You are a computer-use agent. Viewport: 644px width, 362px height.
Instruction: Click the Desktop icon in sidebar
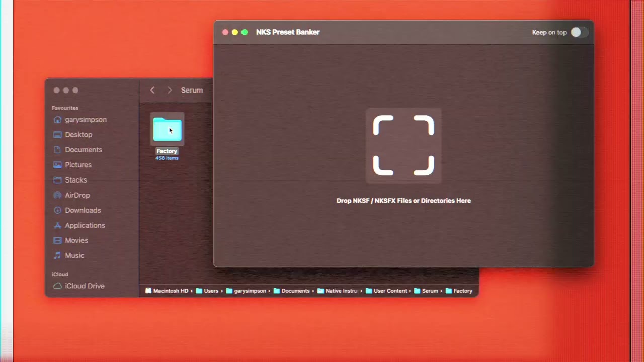click(57, 135)
